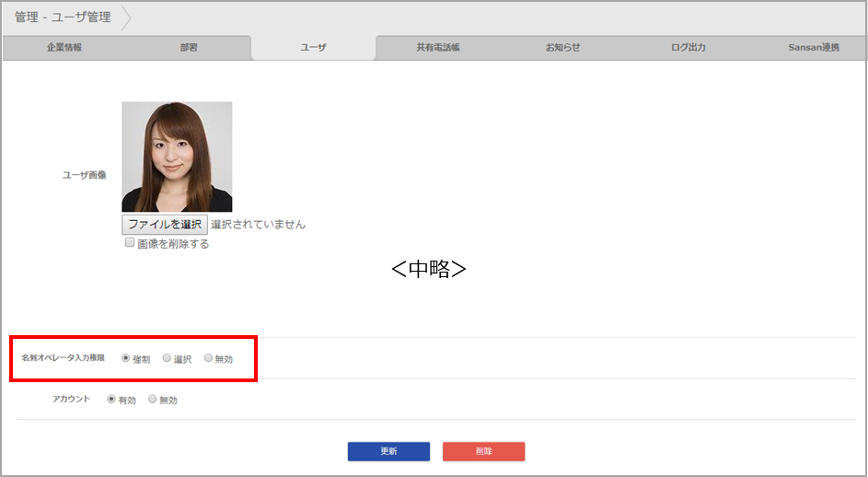Switch to the ログ出力 tab
Viewport: 868px width, 477px height.
pos(688,47)
